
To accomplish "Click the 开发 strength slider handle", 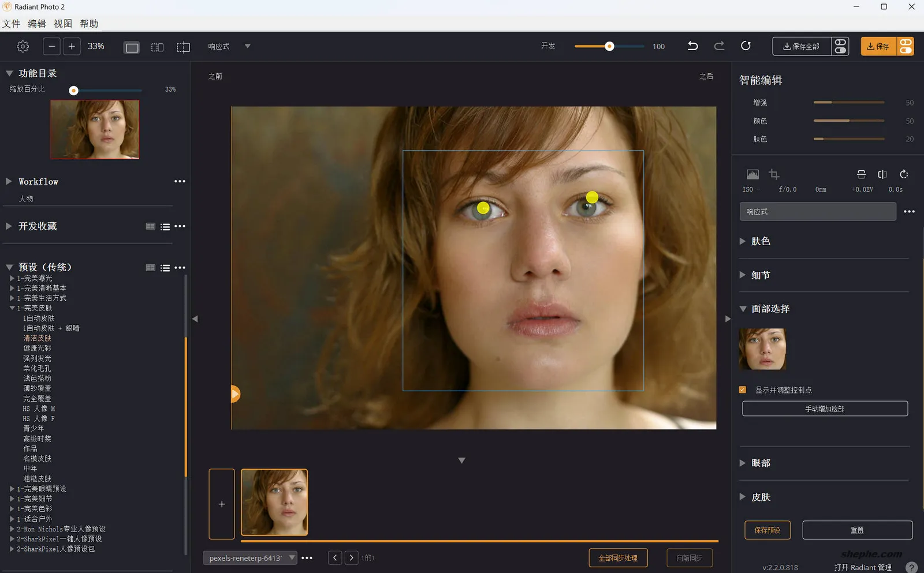I will pos(609,46).
